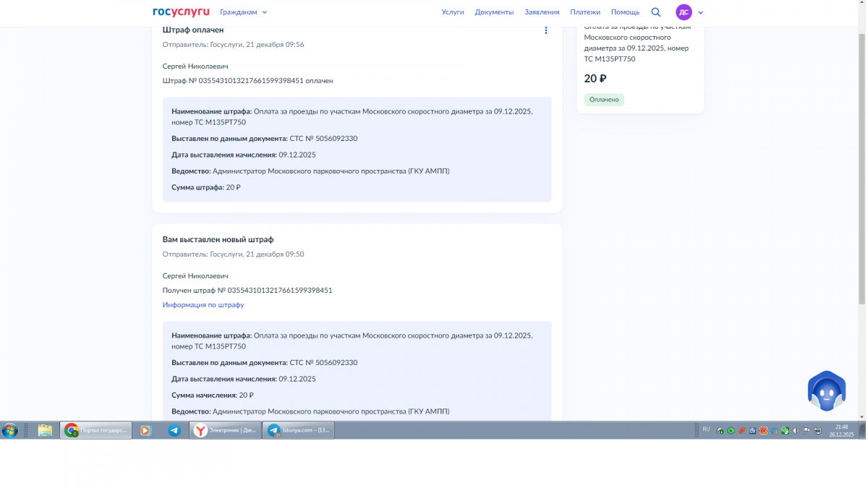Image resolution: width=868 pixels, height=488 pixels.
Task: Open the search magnifier icon
Action: [x=656, y=12]
